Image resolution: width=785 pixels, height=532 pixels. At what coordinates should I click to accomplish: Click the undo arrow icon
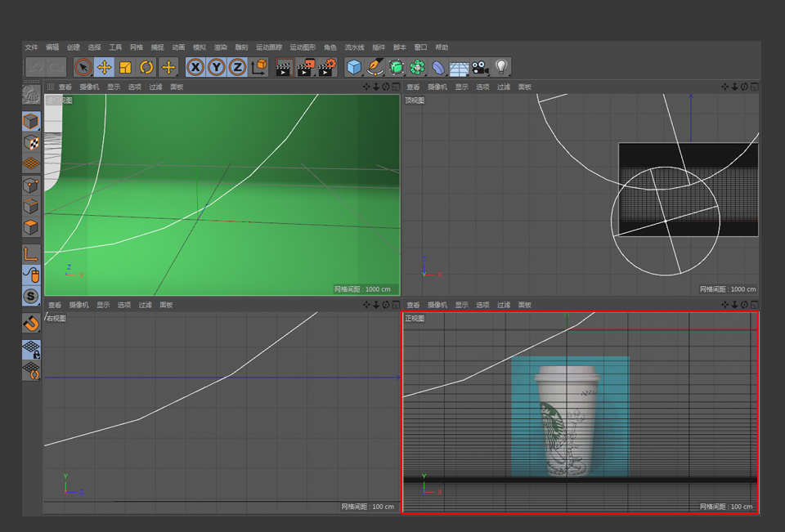[35, 67]
